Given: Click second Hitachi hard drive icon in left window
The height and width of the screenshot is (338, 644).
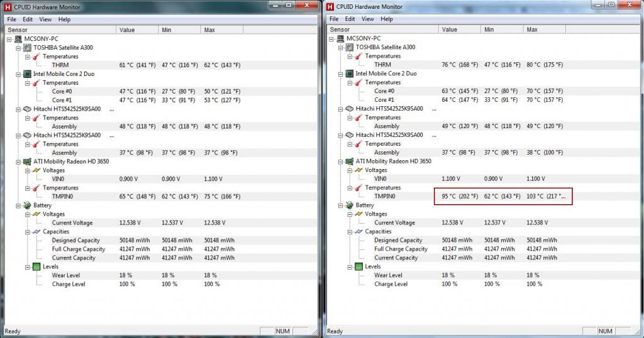Looking at the screenshot, I should 27,135.
